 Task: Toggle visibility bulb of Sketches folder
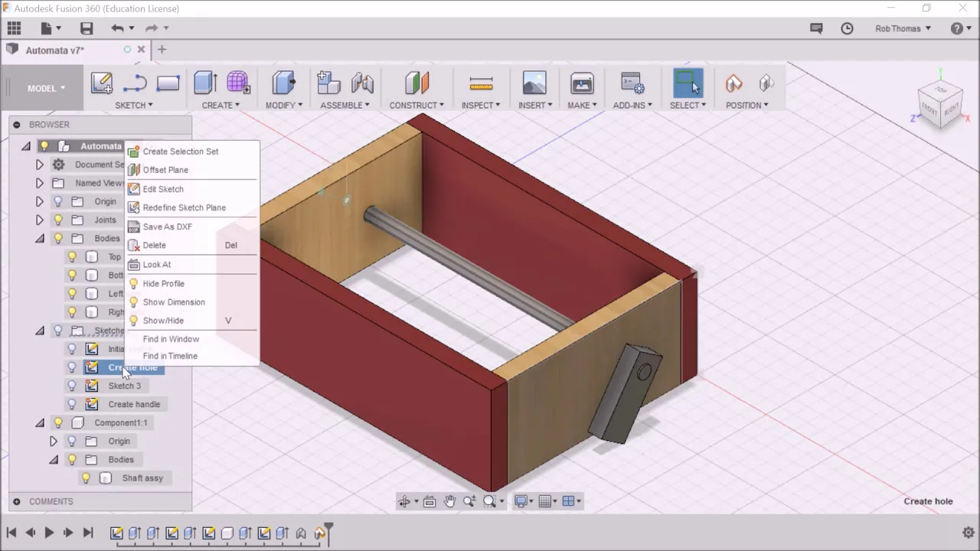coord(57,331)
